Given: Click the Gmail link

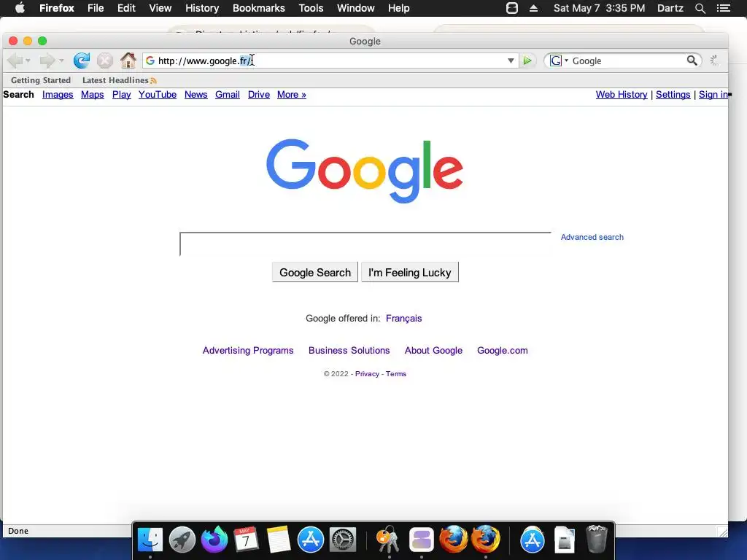Looking at the screenshot, I should (228, 95).
